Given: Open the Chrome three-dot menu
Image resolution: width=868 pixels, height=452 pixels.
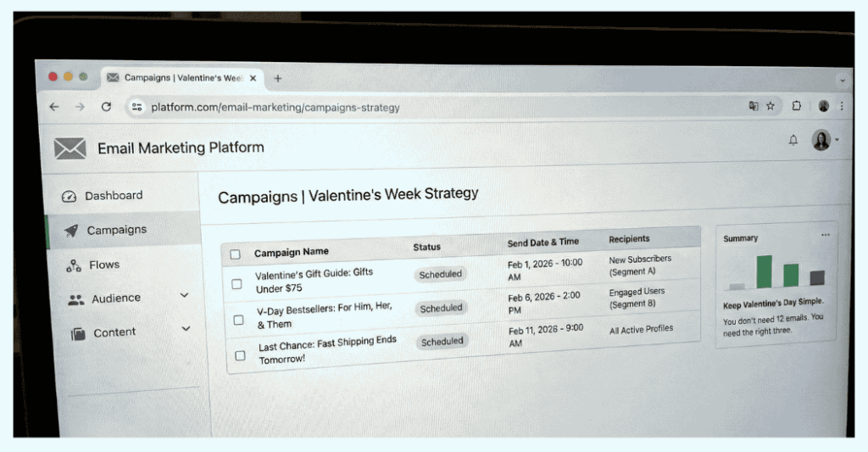Looking at the screenshot, I should tap(842, 106).
